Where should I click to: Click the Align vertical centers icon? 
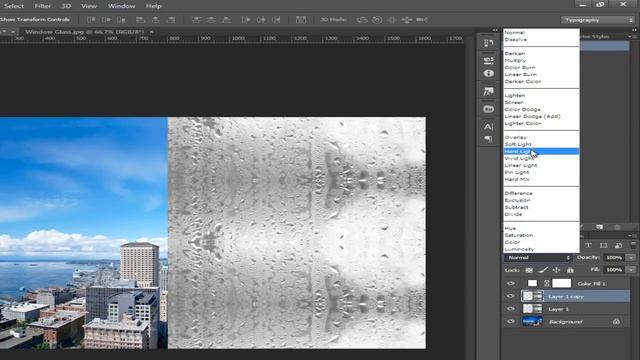point(106,20)
